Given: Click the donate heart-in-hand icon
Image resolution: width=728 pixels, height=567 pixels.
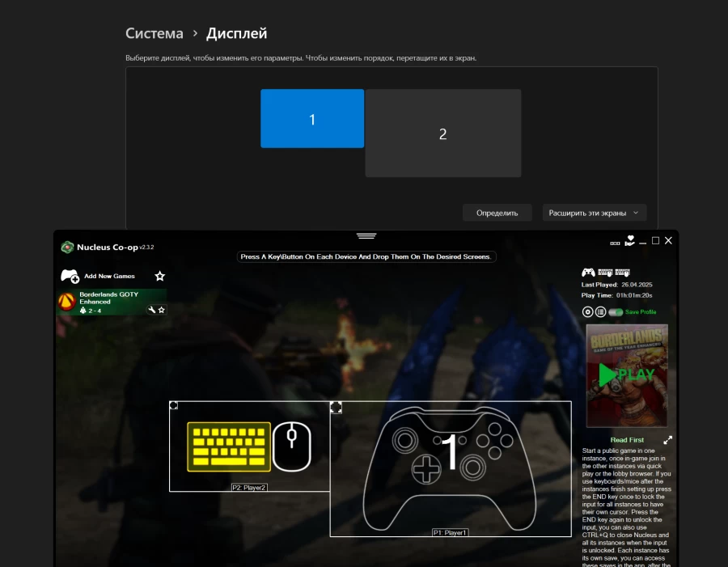Looking at the screenshot, I should tap(630, 240).
